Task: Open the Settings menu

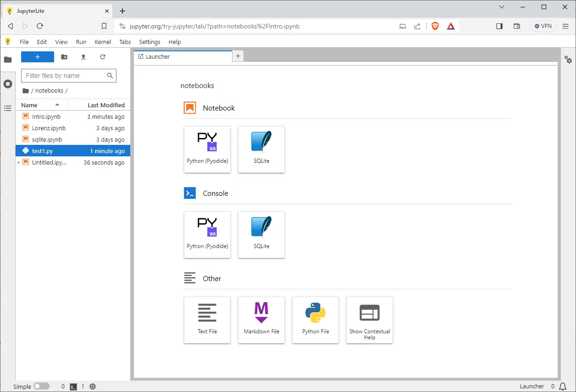Action: click(x=150, y=42)
